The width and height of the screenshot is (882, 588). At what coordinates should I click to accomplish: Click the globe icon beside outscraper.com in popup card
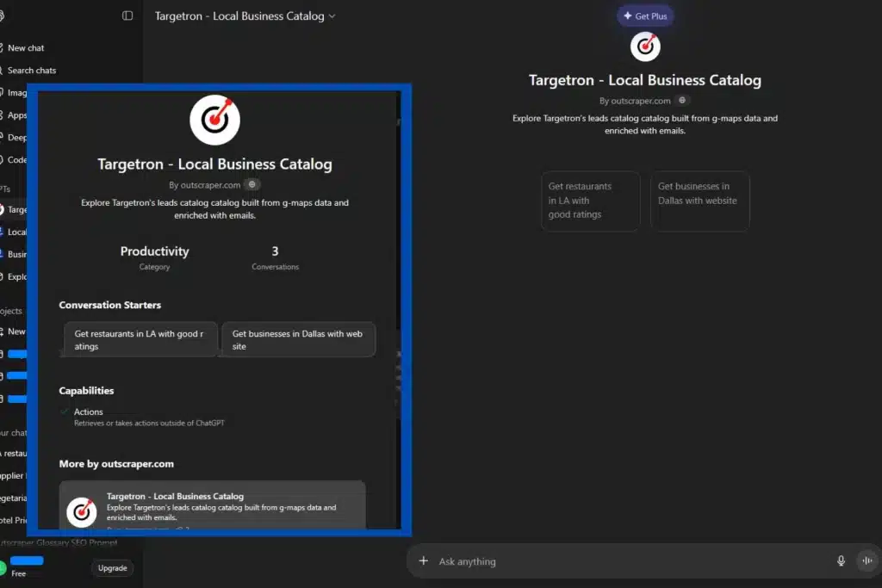[x=252, y=184]
